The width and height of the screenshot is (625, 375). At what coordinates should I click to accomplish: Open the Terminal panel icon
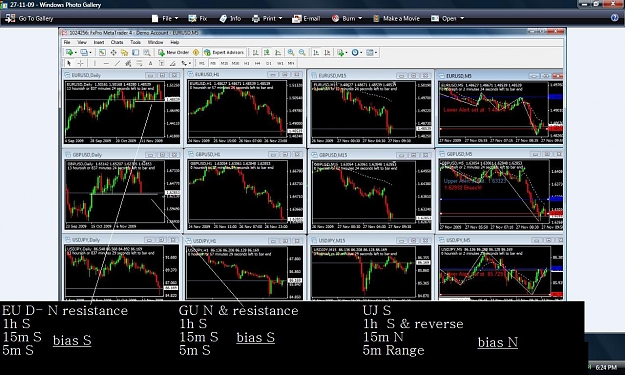click(x=136, y=52)
